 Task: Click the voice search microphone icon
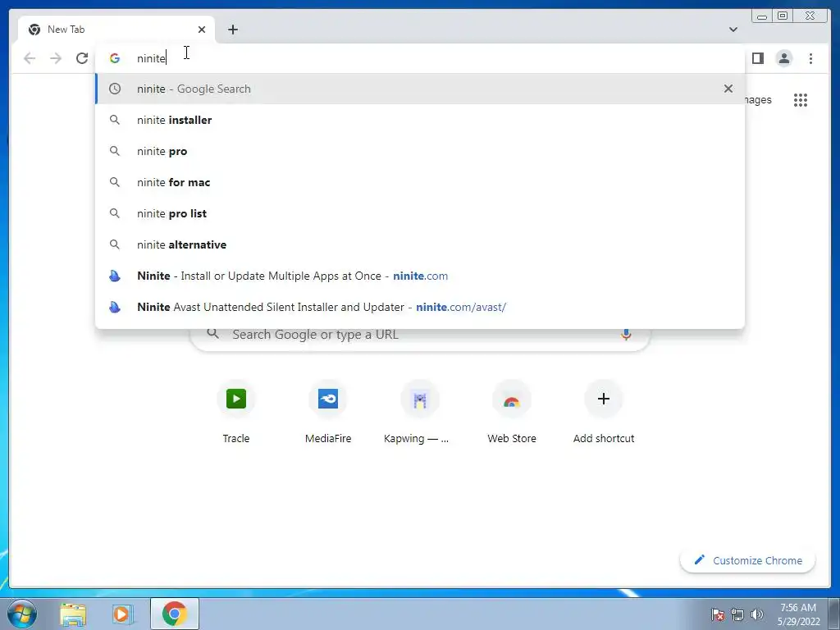pos(626,335)
